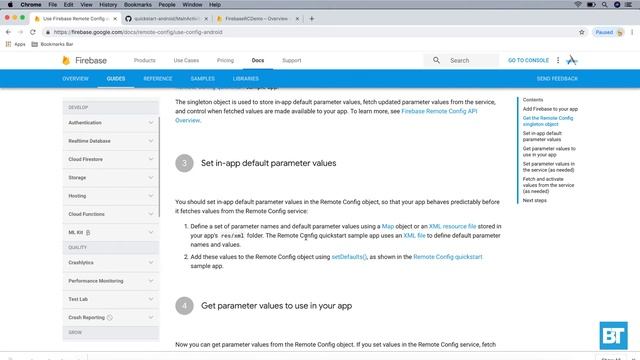Switch to the quickstart-android GitHub tab

(166, 19)
